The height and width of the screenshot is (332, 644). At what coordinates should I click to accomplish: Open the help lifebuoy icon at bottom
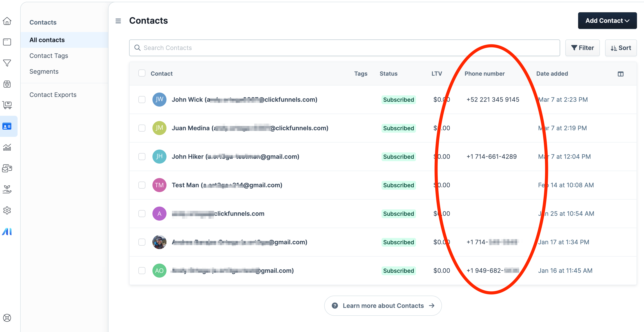pyautogui.click(x=7, y=318)
